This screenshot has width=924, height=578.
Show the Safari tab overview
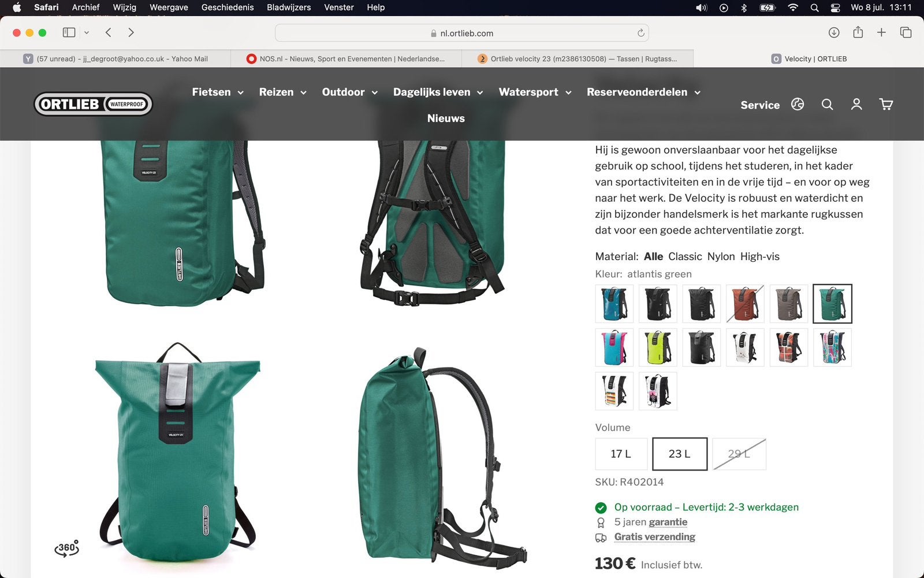pos(906,32)
